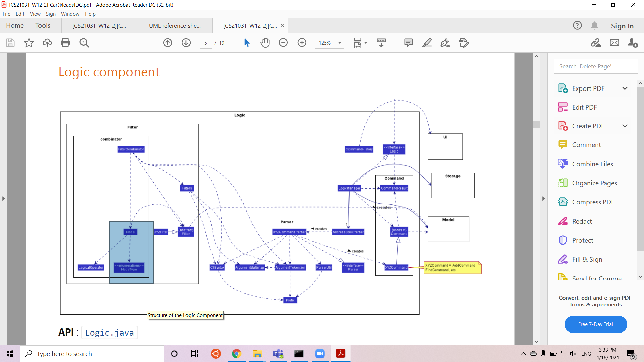Add a sticky note comment
This screenshot has width=644, height=362.
(408, 43)
